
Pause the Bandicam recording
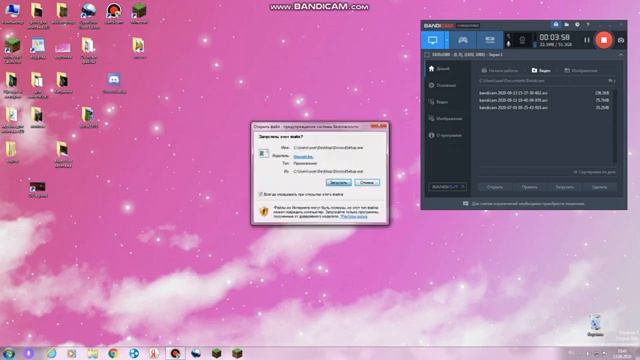(587, 40)
